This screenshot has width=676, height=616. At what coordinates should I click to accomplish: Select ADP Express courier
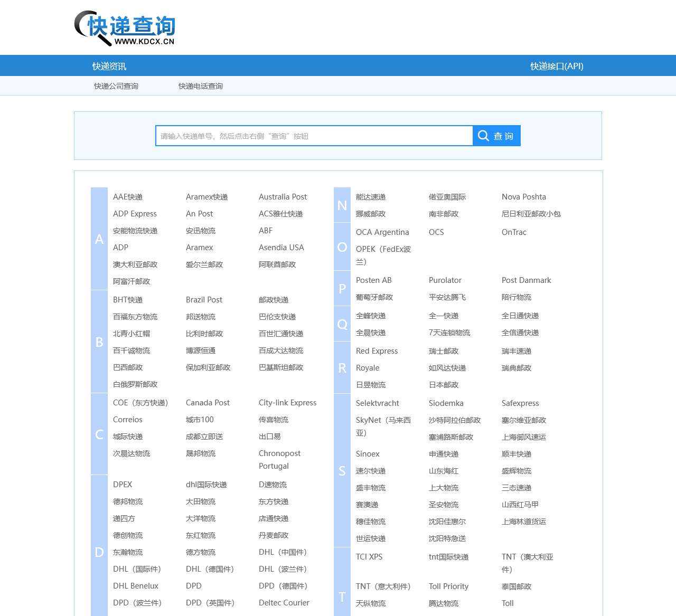pos(135,214)
